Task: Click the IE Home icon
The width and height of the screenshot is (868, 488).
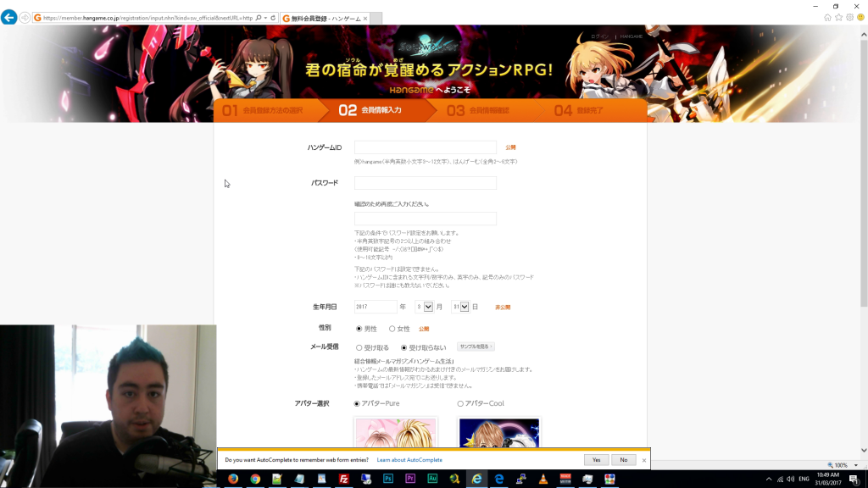Action: coord(827,18)
